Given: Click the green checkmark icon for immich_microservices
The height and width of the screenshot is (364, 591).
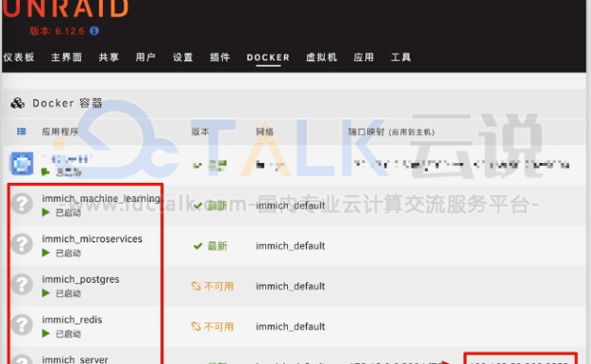Looking at the screenshot, I should [197, 246].
